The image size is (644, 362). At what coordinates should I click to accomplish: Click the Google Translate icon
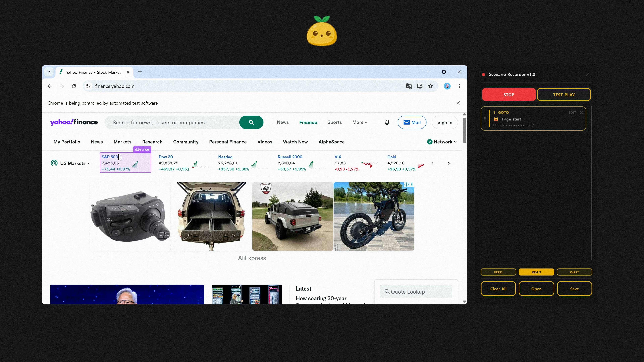[x=409, y=86]
